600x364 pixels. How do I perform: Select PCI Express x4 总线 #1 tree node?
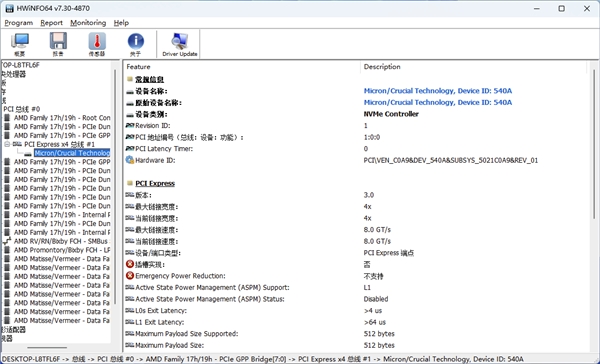tap(59, 144)
